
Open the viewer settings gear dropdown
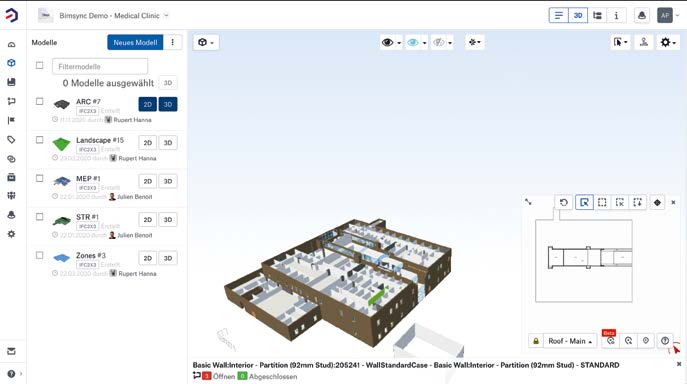point(668,42)
